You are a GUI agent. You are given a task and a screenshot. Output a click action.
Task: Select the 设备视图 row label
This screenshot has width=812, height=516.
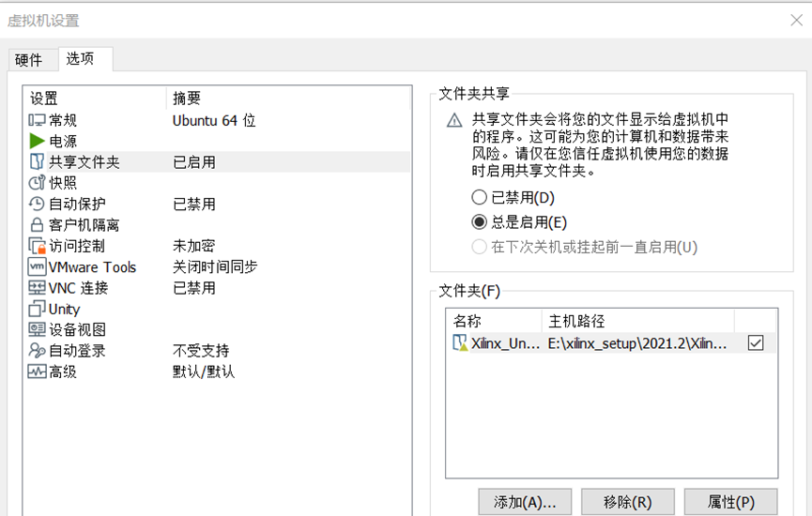[x=77, y=329]
